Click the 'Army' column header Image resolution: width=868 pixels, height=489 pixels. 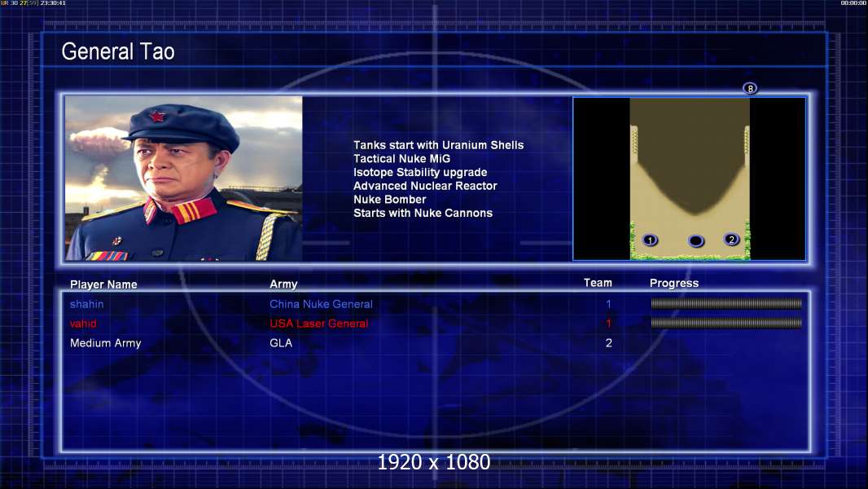pyautogui.click(x=283, y=284)
